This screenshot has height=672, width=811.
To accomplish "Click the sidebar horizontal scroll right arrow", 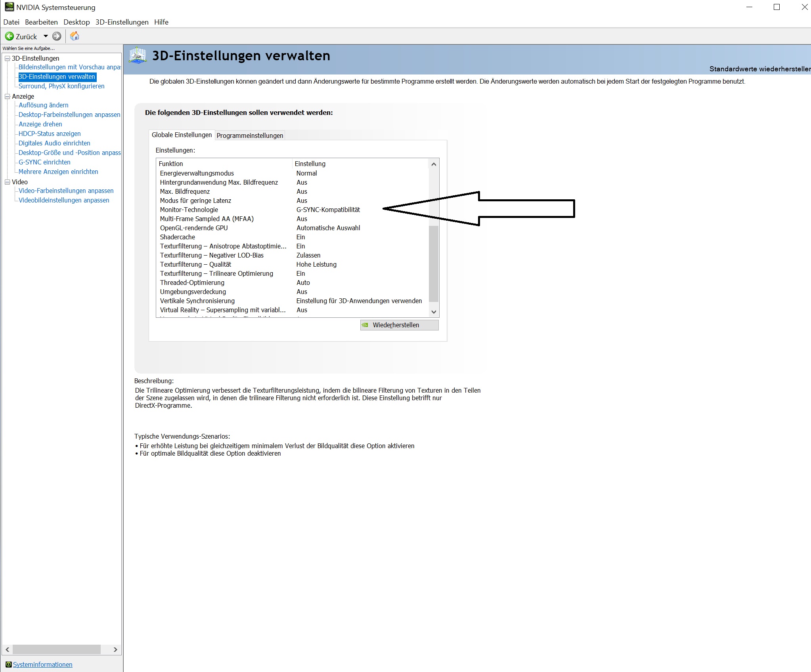I will (115, 649).
